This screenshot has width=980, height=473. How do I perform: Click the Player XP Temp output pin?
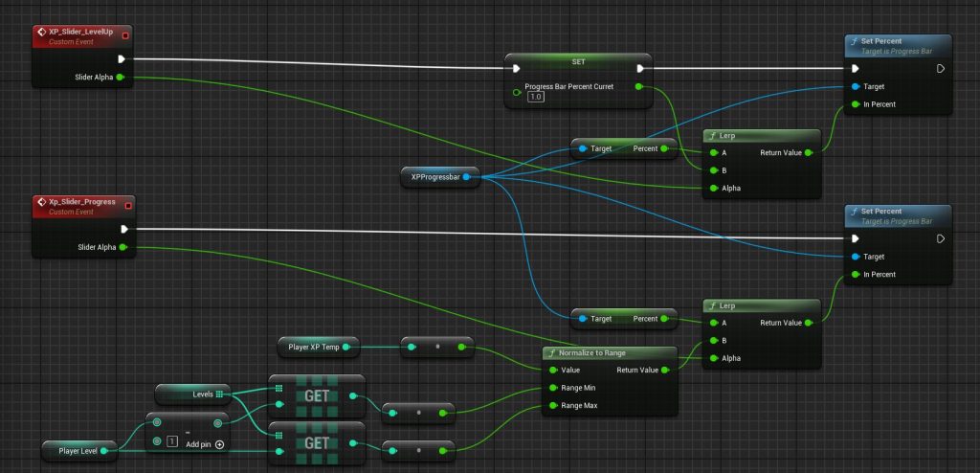pyautogui.click(x=347, y=345)
